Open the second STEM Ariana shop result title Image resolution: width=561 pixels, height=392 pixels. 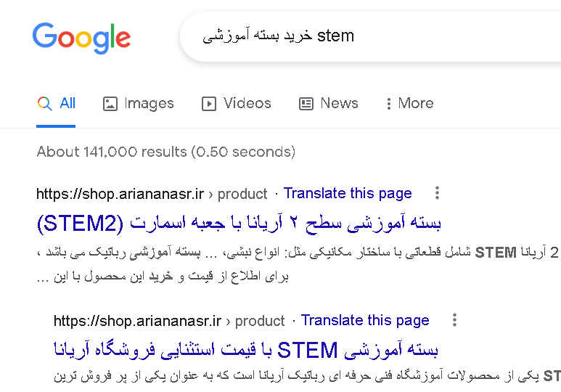tap(246, 350)
